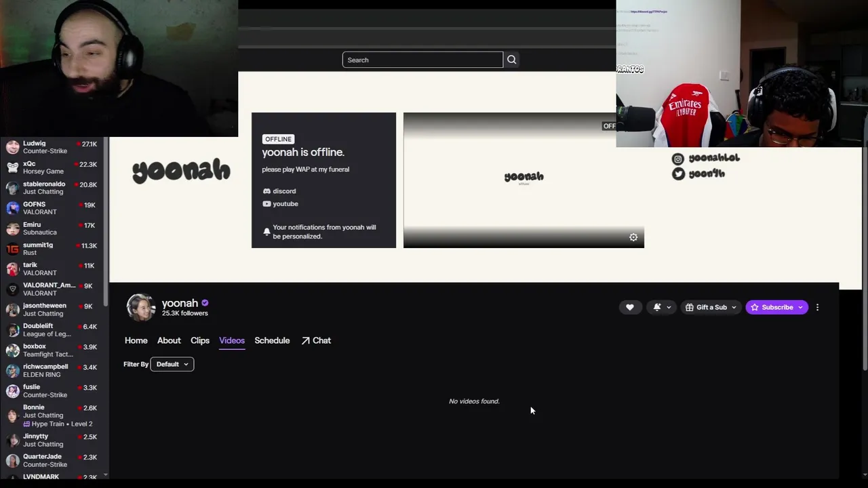Screen dimensions: 868x488
Task: Click the OFFLINE badge in the panel
Action: [278, 139]
